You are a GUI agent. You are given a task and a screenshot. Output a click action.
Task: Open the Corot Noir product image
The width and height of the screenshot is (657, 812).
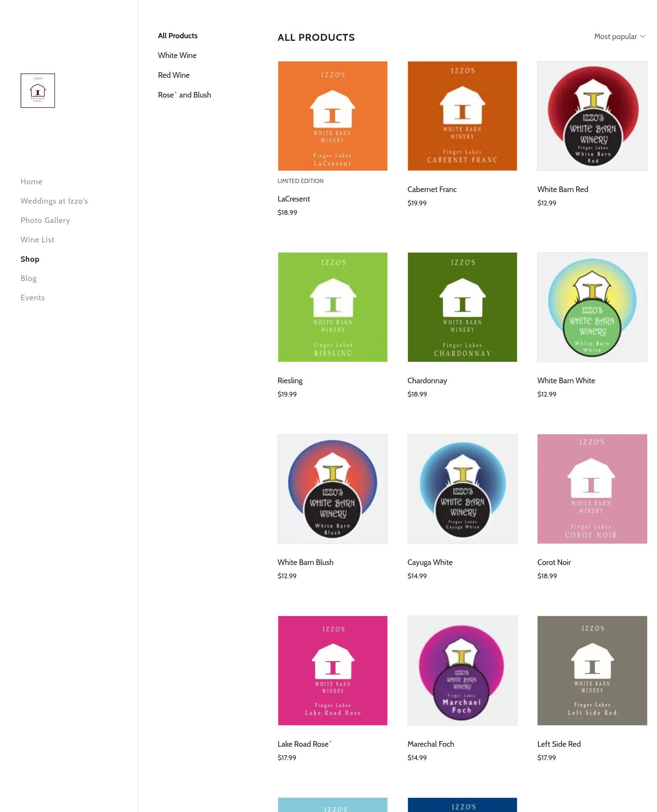tap(592, 489)
